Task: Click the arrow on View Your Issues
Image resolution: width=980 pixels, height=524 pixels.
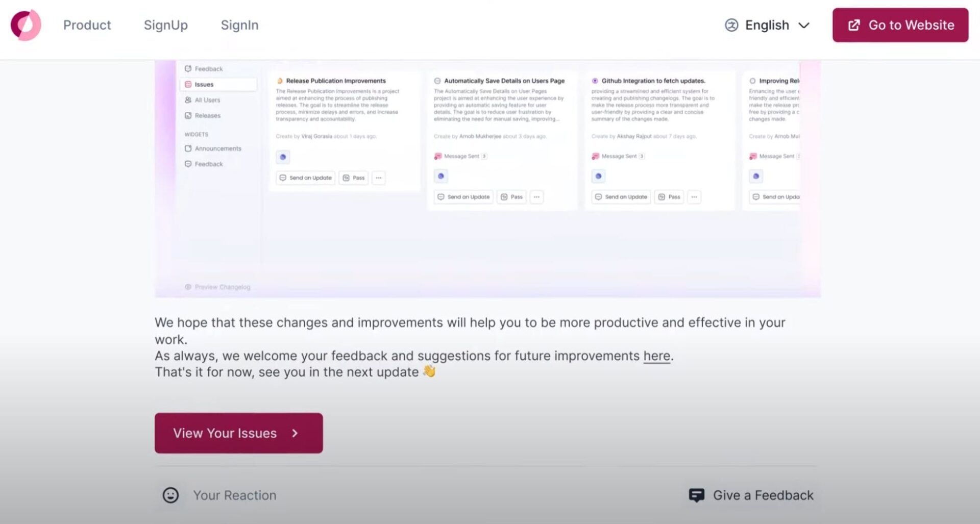Action: (295, 433)
